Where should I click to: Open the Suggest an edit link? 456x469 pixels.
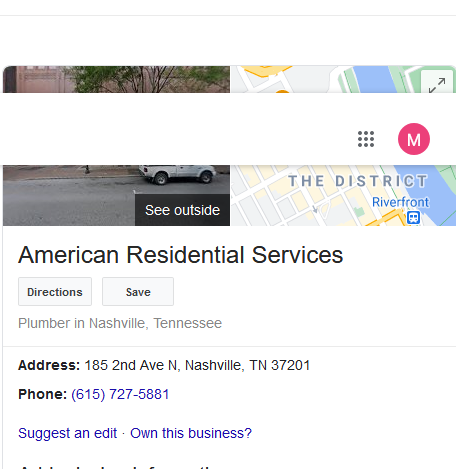[68, 433]
